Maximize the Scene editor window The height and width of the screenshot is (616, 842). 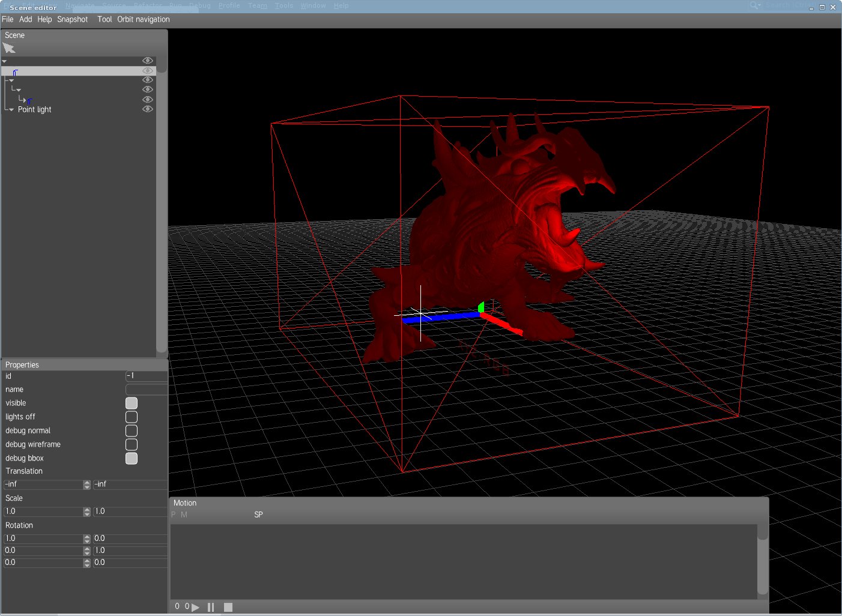click(822, 7)
